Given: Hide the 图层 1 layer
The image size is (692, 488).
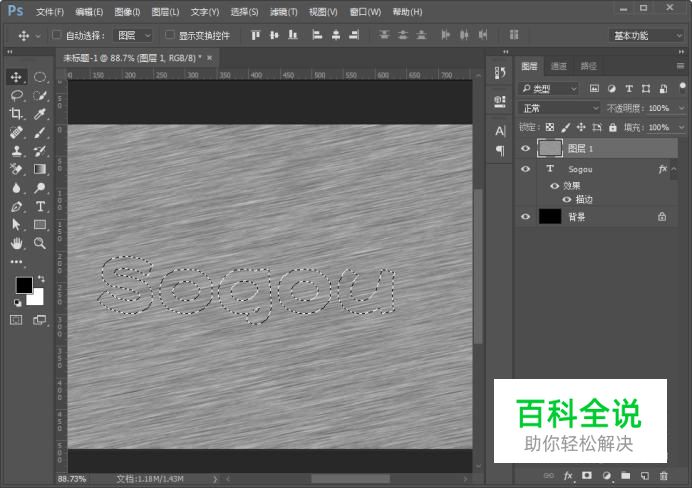Looking at the screenshot, I should coord(525,148).
